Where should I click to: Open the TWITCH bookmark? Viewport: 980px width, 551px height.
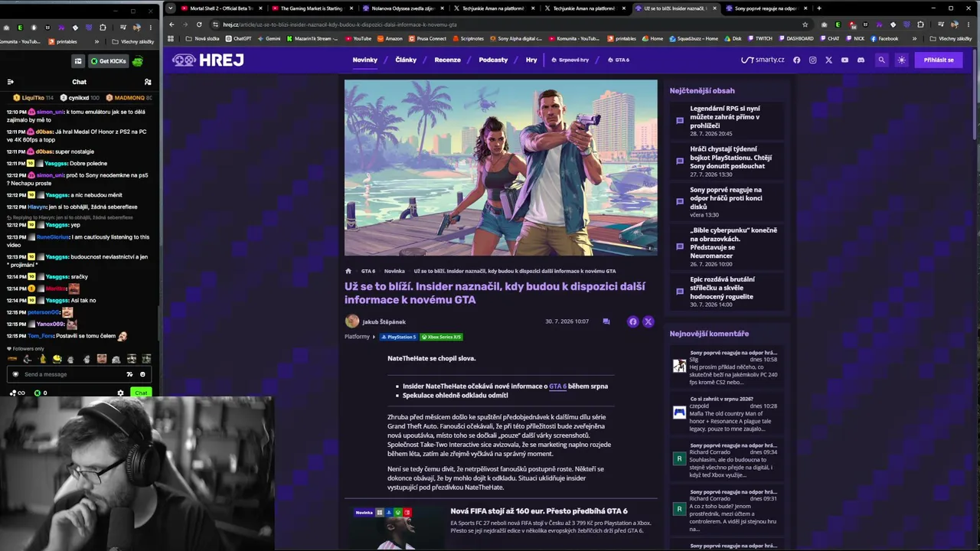760,38
